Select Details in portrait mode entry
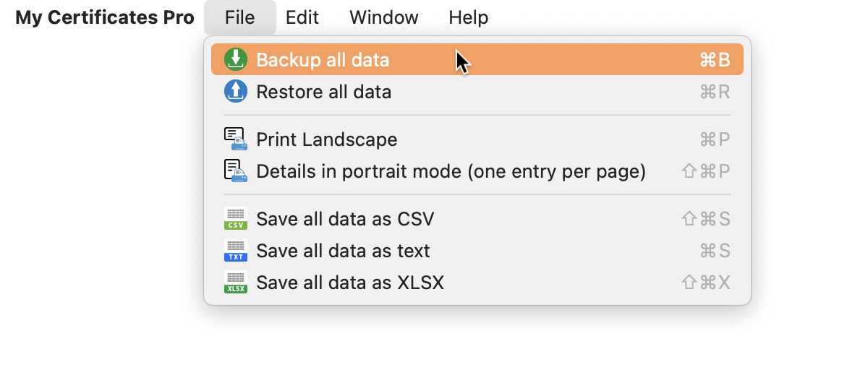The height and width of the screenshot is (383, 868). (x=477, y=171)
